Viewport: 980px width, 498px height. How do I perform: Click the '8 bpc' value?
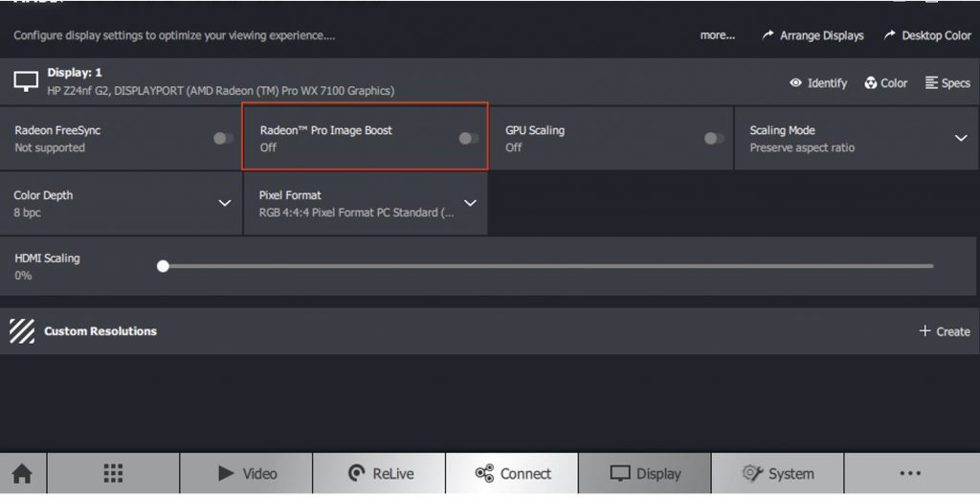tap(27, 213)
